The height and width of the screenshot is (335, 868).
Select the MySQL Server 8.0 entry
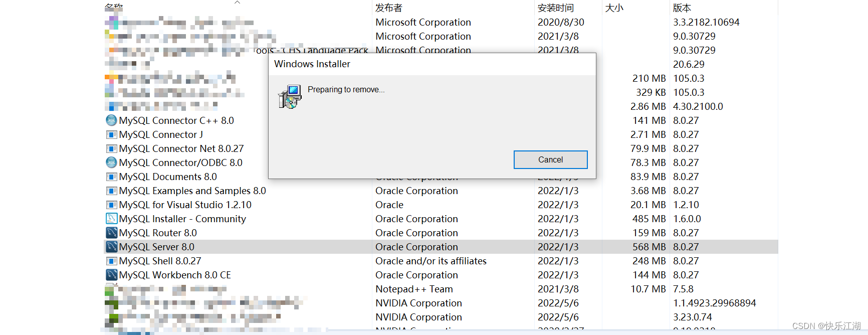[157, 247]
